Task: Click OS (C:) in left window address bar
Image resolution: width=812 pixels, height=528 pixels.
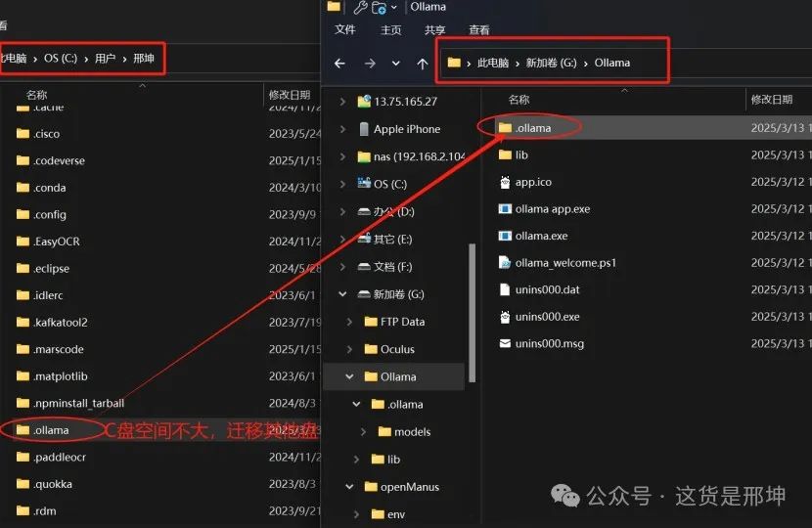Action: 61,58
